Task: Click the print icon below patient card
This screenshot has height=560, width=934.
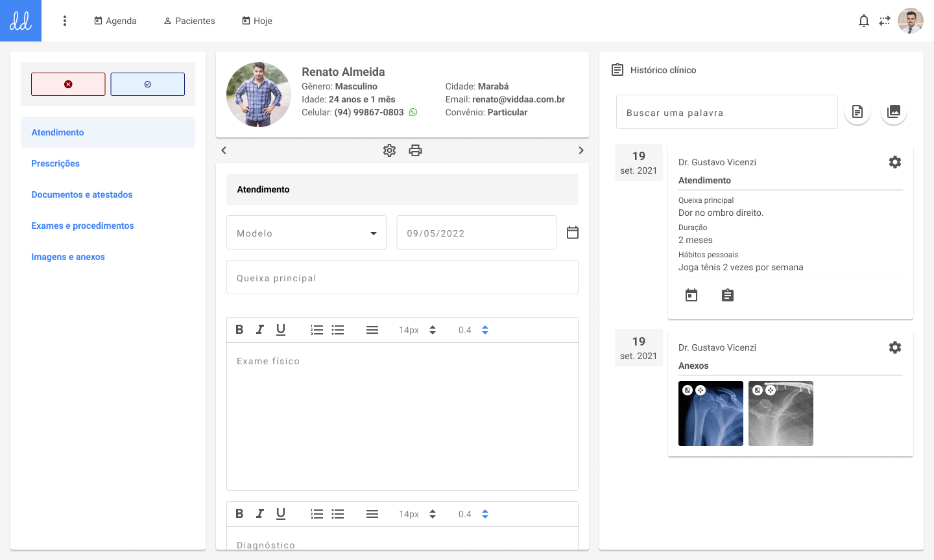Action: [x=415, y=150]
